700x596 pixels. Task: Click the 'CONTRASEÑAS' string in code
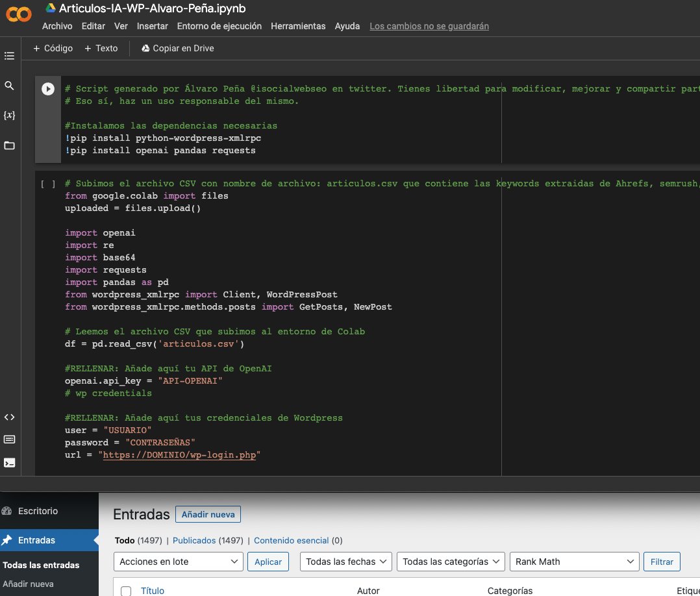pyautogui.click(x=160, y=442)
